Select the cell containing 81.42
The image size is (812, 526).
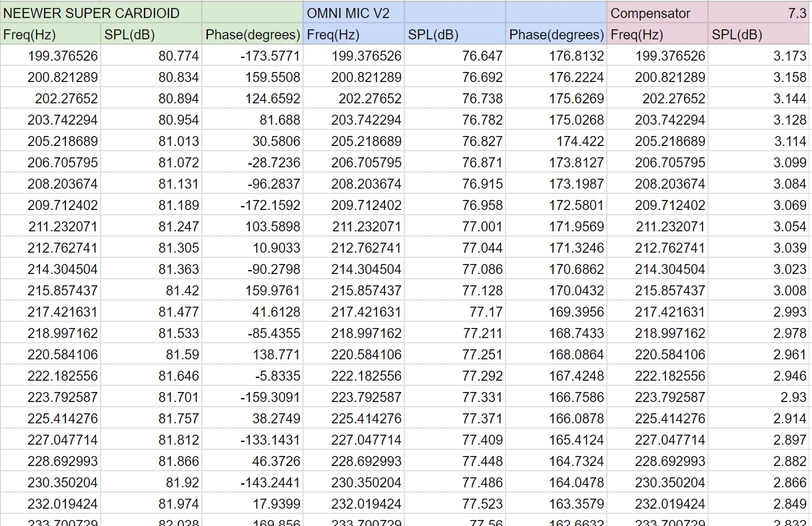pos(152,291)
